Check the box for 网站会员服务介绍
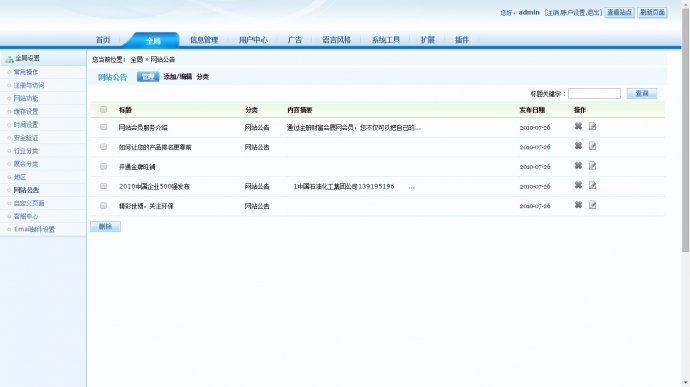 tap(103, 127)
